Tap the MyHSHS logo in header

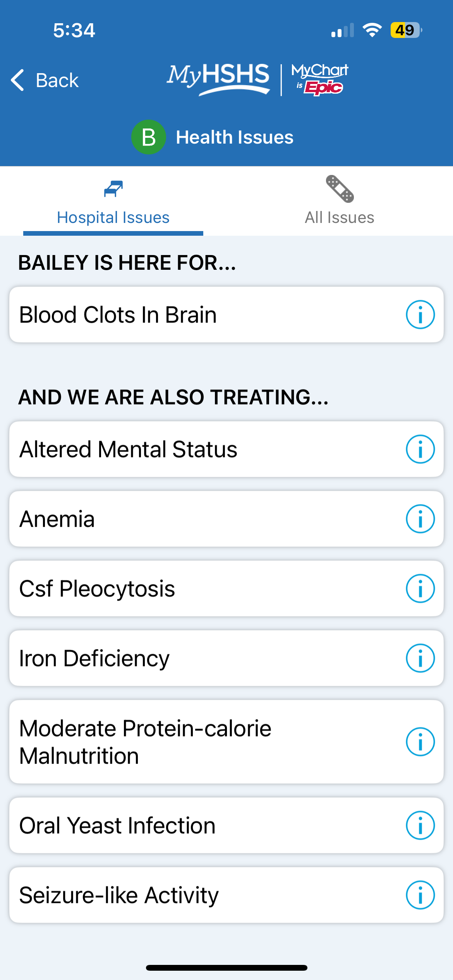tap(218, 79)
